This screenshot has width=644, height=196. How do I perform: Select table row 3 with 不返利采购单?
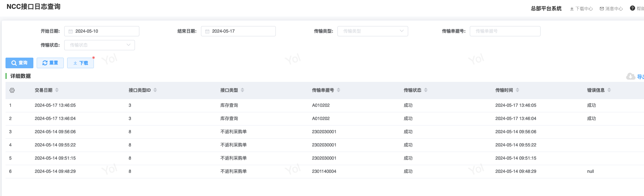pyautogui.click(x=233, y=132)
